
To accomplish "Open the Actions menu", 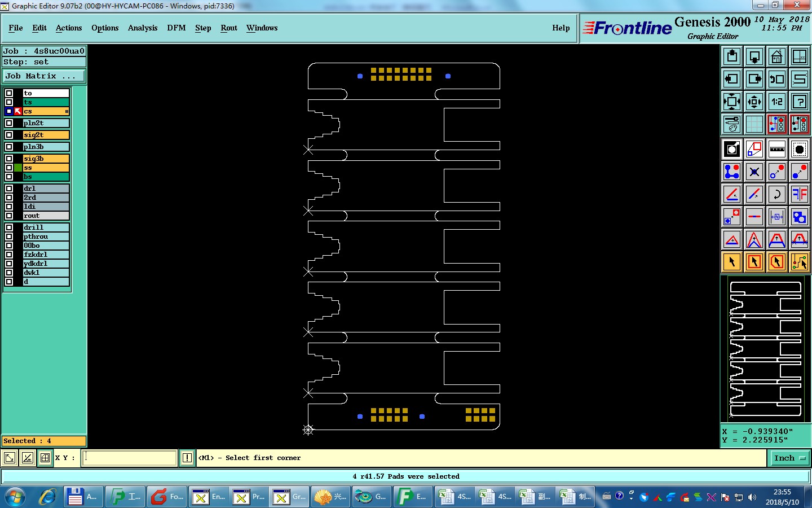I will (69, 28).
